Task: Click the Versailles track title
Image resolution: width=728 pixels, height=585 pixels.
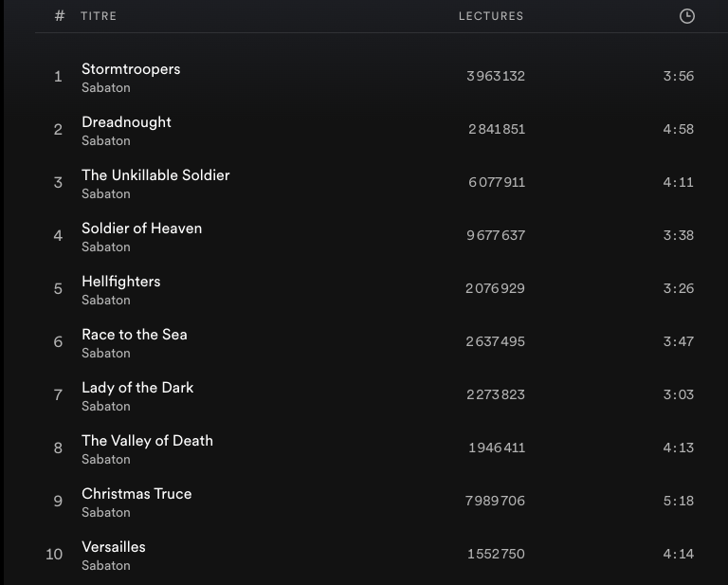Action: (114, 547)
